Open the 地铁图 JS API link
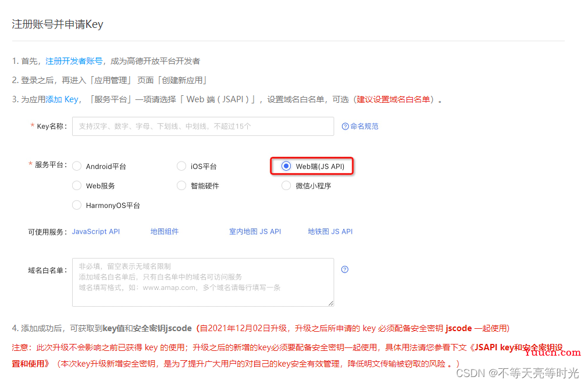The height and width of the screenshot is (384, 588). pos(330,232)
